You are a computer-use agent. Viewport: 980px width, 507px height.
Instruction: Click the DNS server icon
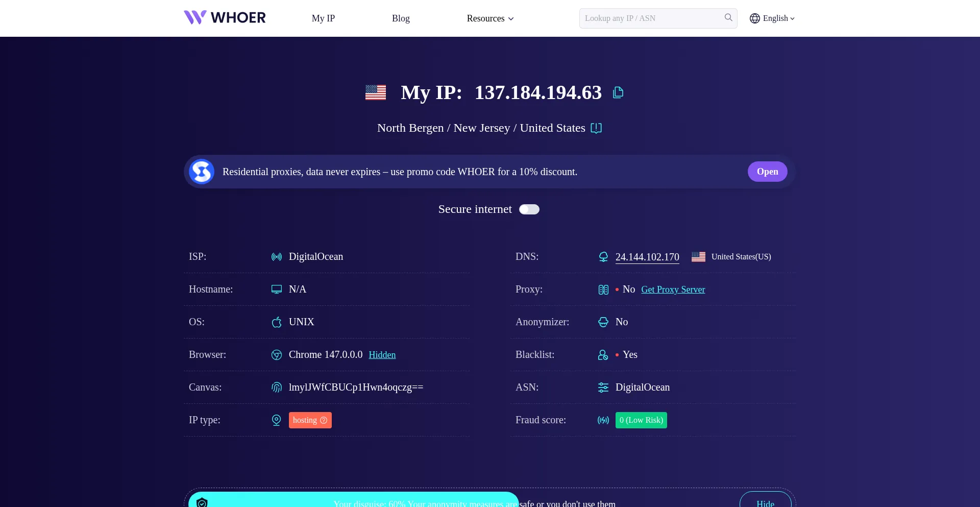click(x=603, y=257)
